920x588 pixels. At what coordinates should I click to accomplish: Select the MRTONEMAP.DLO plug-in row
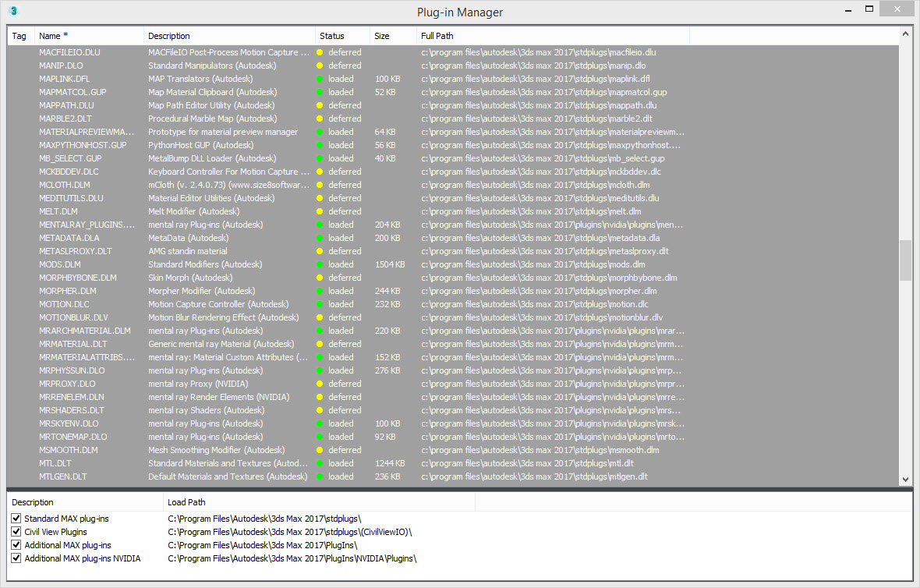point(452,437)
